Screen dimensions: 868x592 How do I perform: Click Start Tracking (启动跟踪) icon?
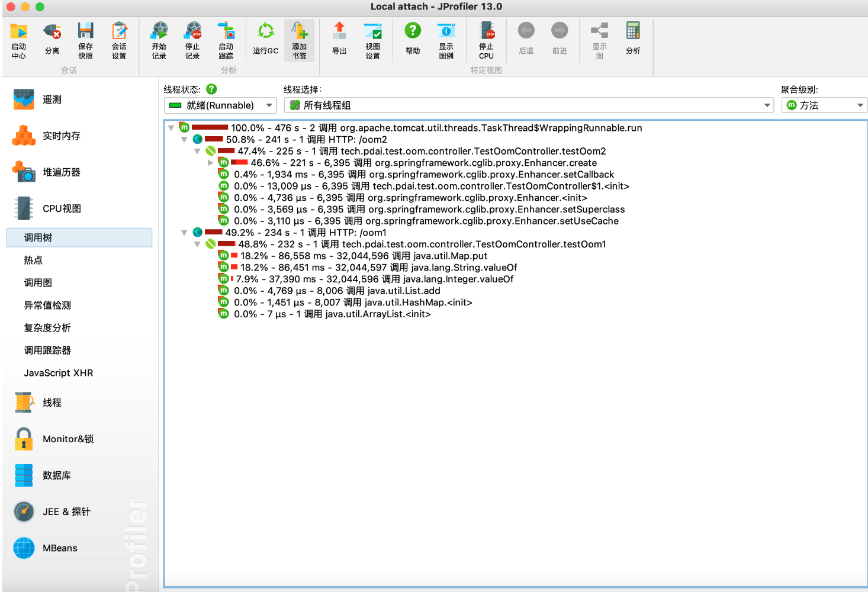point(226,41)
